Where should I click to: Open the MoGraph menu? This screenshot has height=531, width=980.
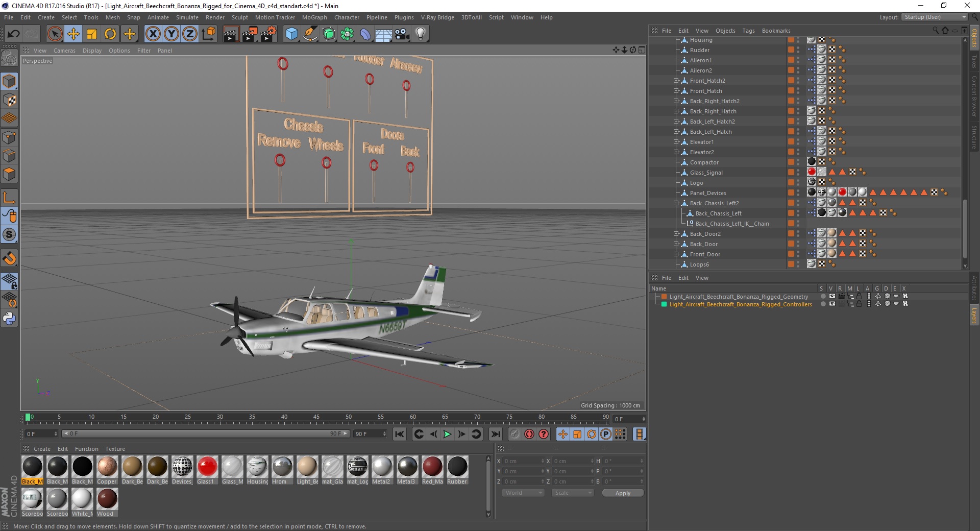(x=314, y=17)
